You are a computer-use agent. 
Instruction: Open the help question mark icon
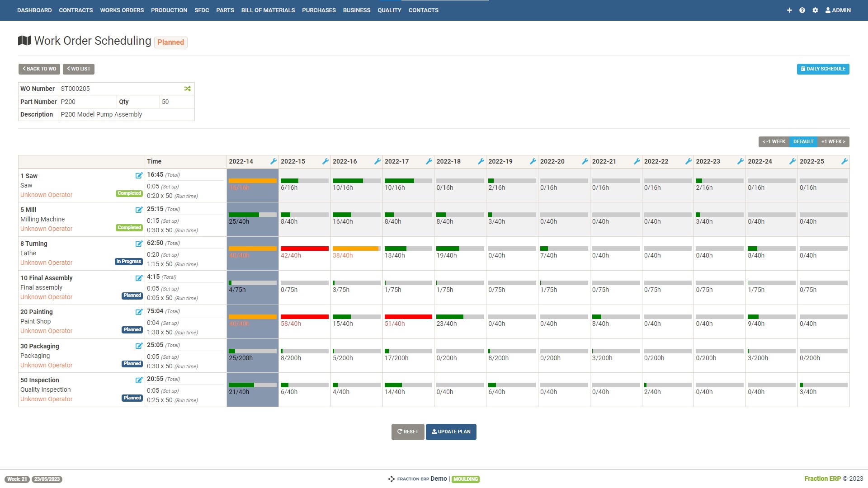pos(802,10)
